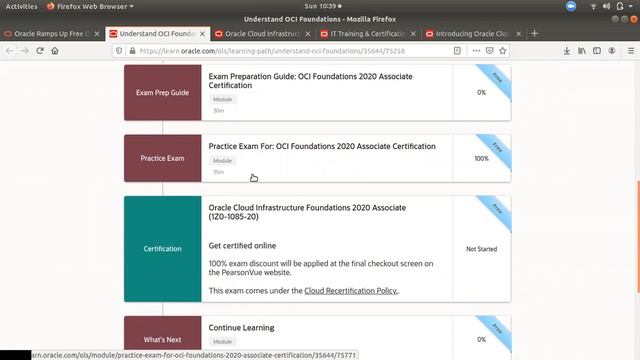The image size is (640, 360).
Task: Open the Activities overview
Action: (21, 6)
